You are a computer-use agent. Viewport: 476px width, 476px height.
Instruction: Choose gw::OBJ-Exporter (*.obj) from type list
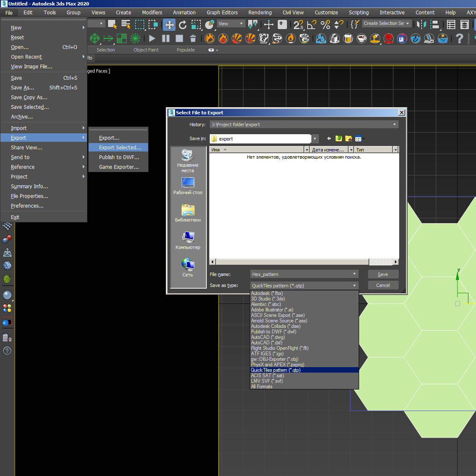click(274, 359)
